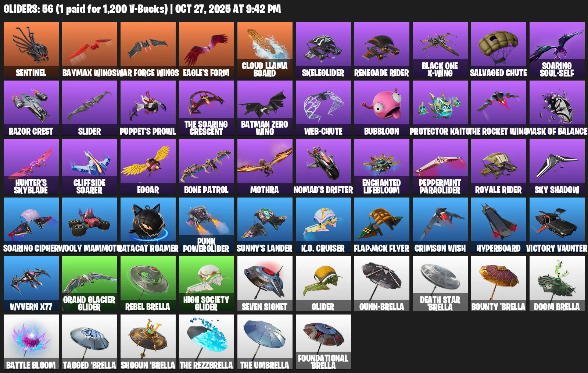
Task: Click the Battle Bloom glider
Action: coord(31,342)
